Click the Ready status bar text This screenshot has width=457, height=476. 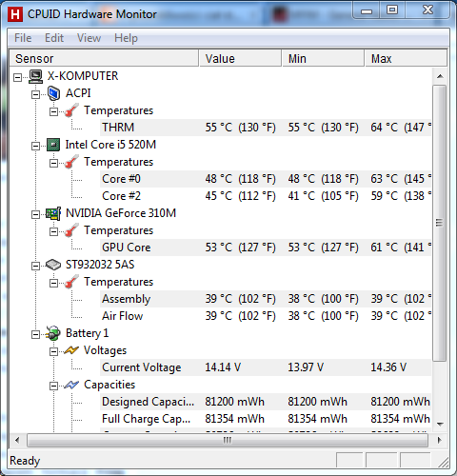pyautogui.click(x=25, y=461)
